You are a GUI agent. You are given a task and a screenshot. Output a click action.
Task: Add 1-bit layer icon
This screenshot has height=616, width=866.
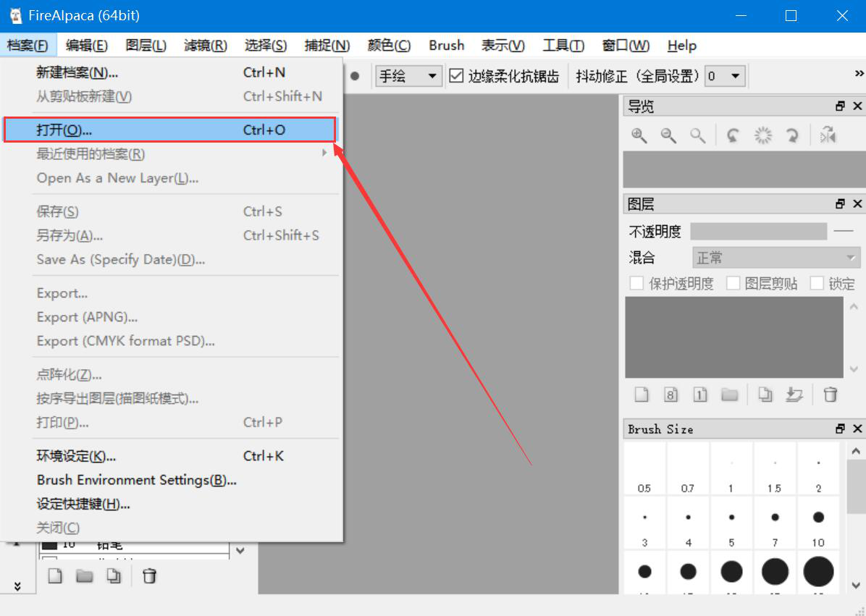click(x=699, y=395)
